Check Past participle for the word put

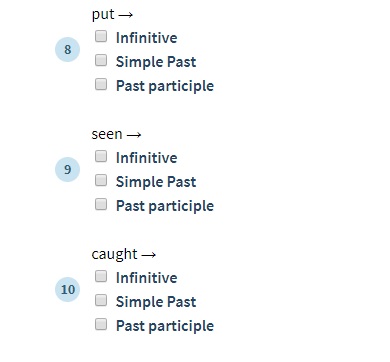(101, 84)
